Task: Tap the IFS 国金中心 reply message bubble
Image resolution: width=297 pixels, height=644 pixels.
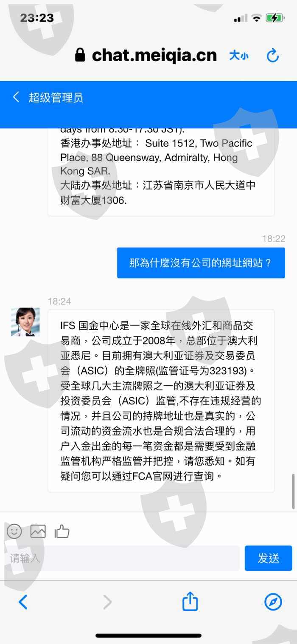Action: pos(161,401)
